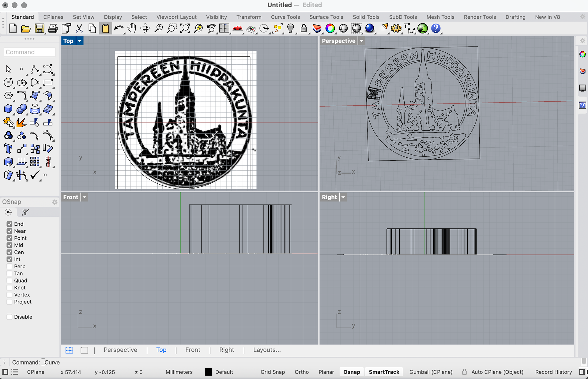Click the black Default layer color swatch

point(208,372)
